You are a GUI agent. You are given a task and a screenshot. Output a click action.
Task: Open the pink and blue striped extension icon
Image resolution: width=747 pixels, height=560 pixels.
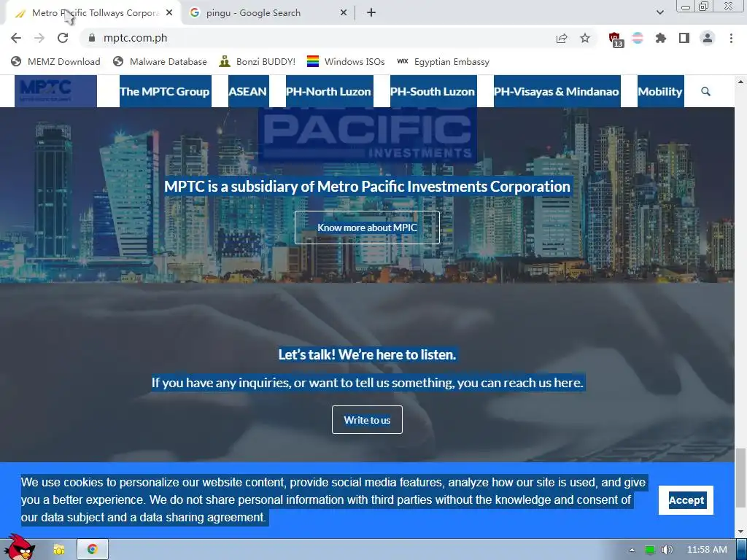(638, 38)
